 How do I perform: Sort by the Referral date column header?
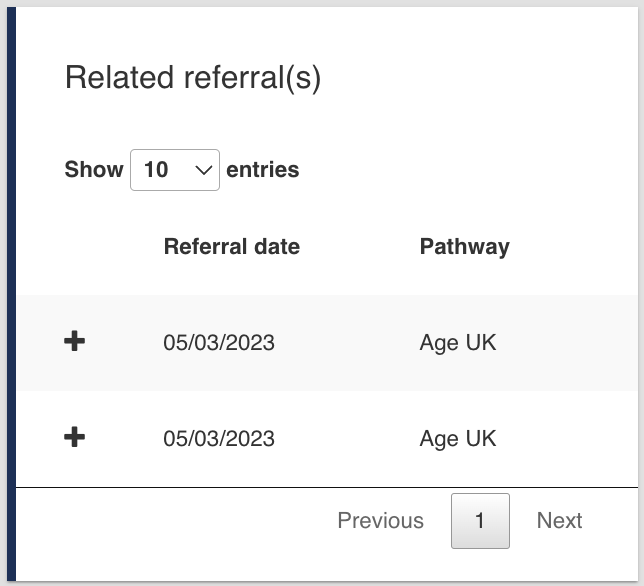pyautogui.click(x=231, y=247)
